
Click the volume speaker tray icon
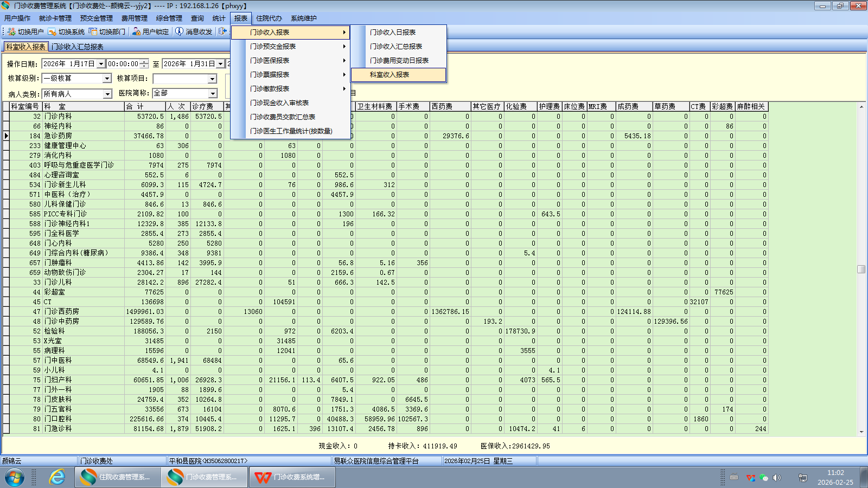(777, 478)
